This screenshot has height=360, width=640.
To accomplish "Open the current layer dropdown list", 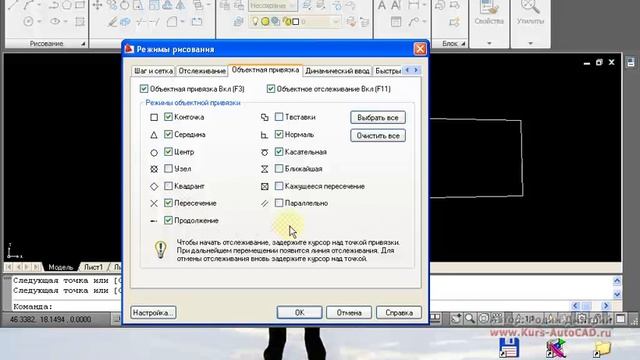I will click(x=294, y=22).
